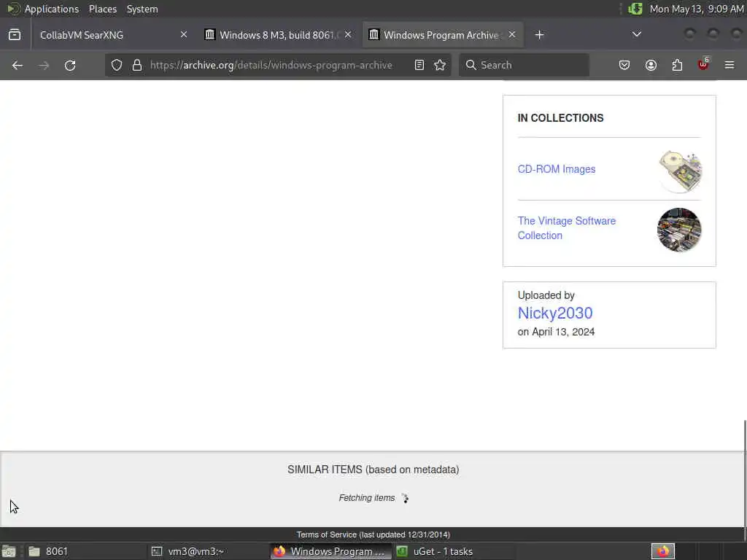Toggle reader view icon

pos(419,65)
